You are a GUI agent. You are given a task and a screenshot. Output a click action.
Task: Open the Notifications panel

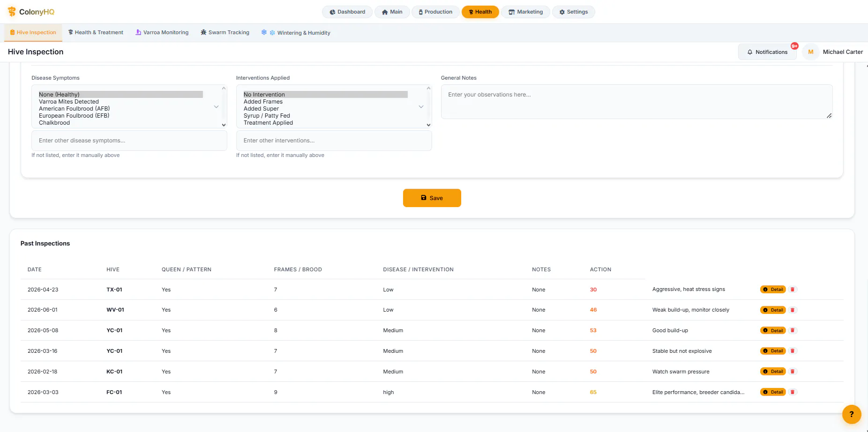pyautogui.click(x=767, y=52)
